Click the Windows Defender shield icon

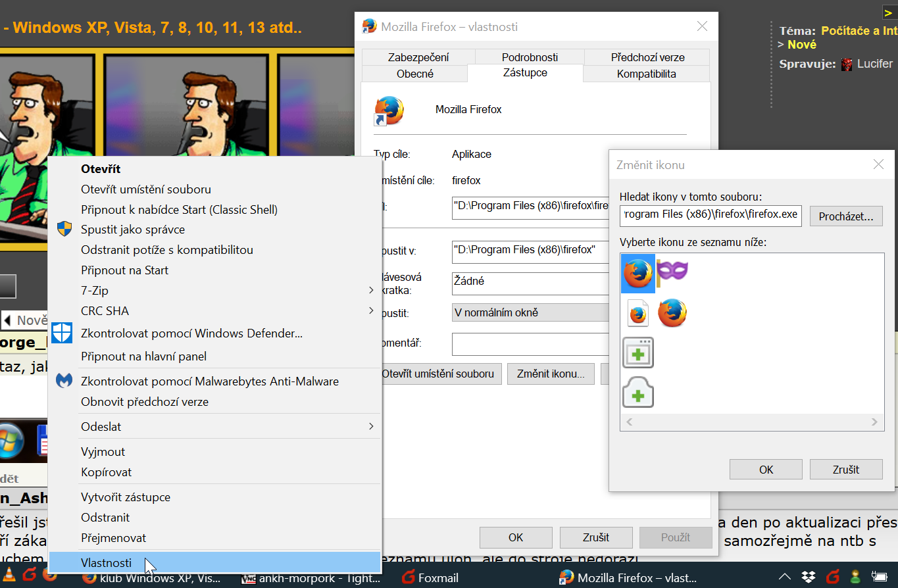point(62,333)
